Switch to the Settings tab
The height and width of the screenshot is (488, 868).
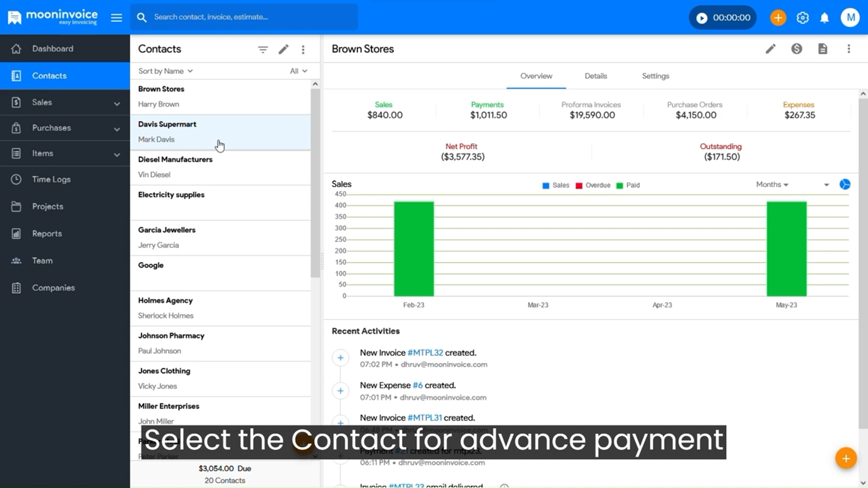point(656,76)
